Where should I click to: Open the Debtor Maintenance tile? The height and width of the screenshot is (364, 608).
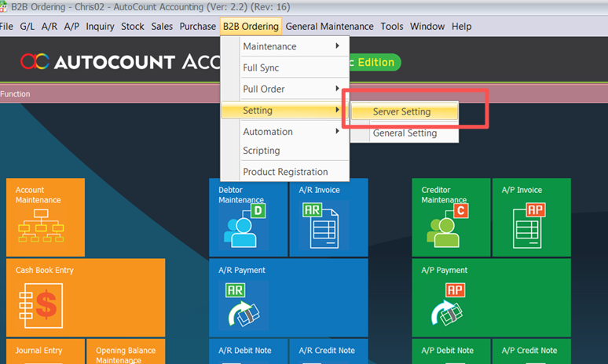(x=248, y=217)
